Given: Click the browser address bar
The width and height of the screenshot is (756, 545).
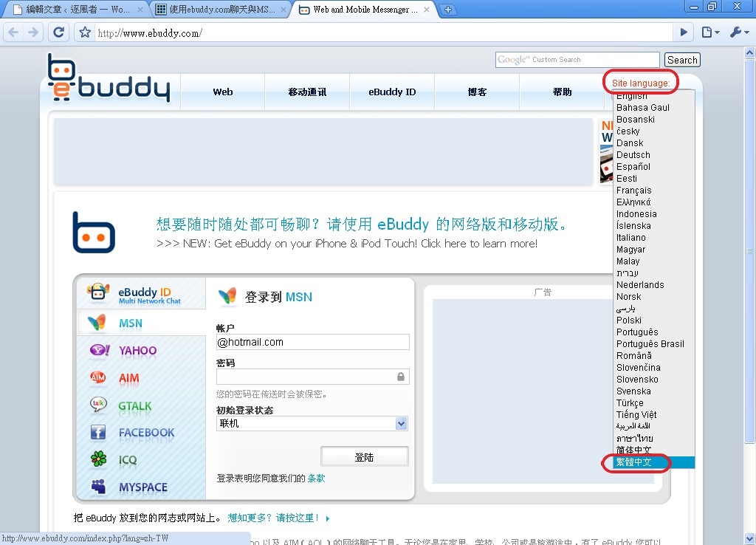Looking at the screenshot, I should (383, 32).
